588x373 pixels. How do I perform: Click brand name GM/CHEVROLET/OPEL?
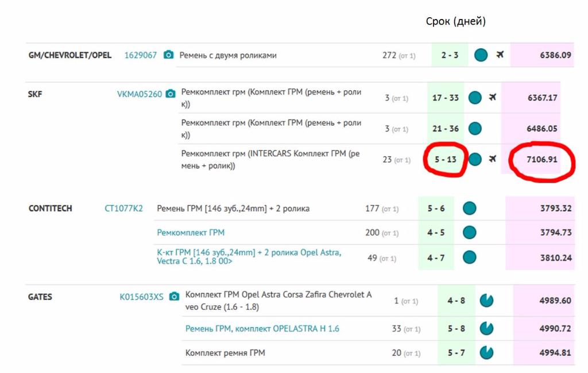pyautogui.click(x=69, y=55)
